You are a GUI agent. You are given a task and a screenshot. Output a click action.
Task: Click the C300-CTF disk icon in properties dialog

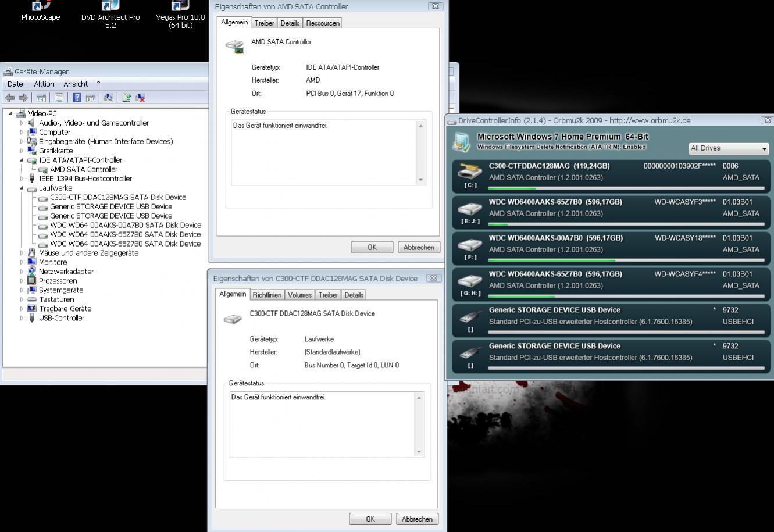pyautogui.click(x=233, y=318)
